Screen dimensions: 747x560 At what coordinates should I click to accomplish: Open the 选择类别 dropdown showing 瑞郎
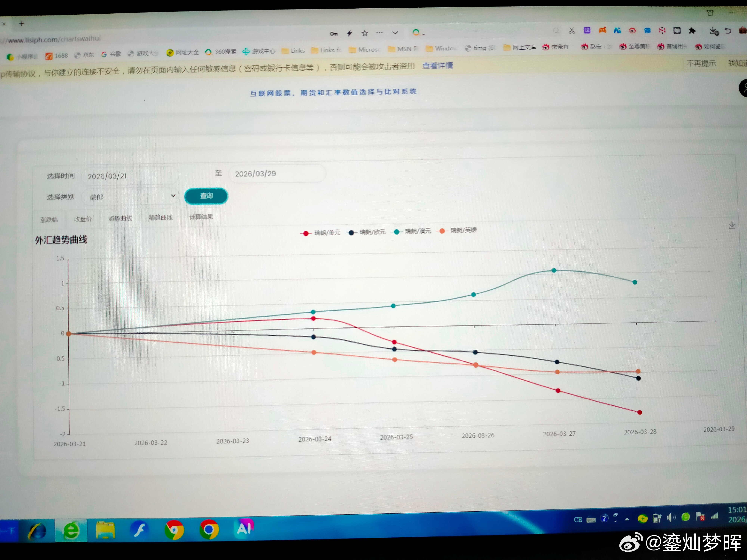[130, 196]
